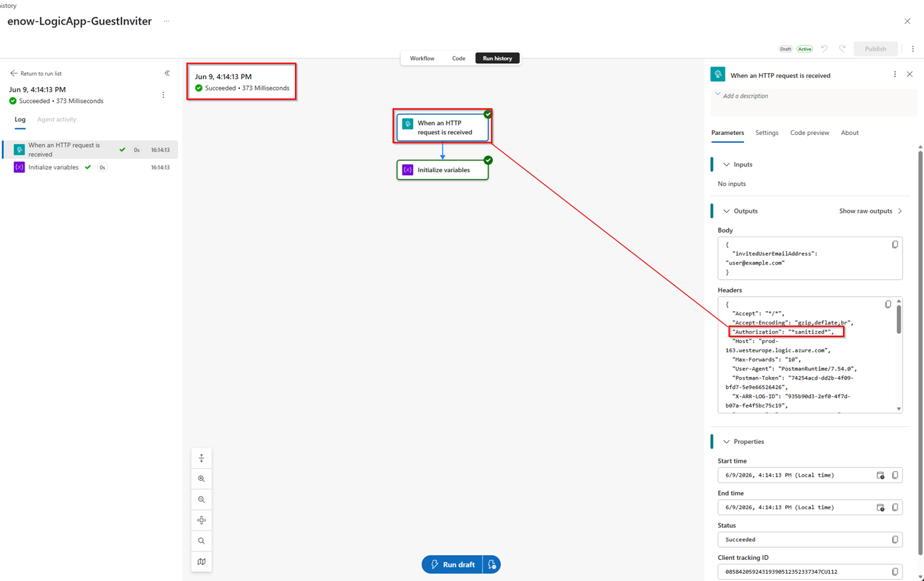Click Show raw outputs link
This screenshot has width=924, height=581.
[x=871, y=211]
